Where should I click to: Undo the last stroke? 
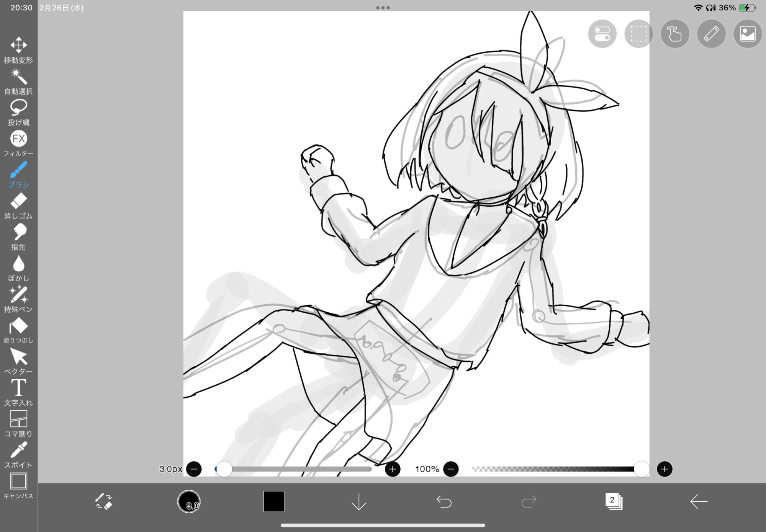coord(444,501)
